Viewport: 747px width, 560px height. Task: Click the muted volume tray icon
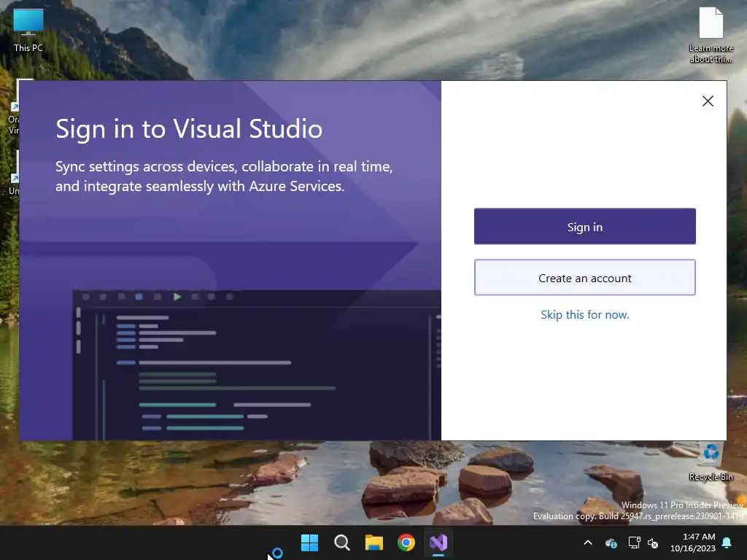653,542
